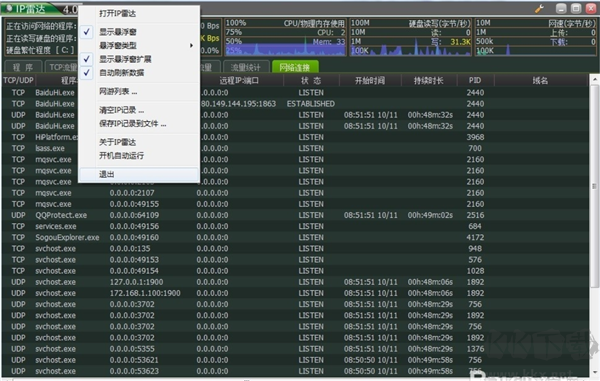Open the 流量统计 tab
Screen dimensions: 600x381
click(246, 67)
